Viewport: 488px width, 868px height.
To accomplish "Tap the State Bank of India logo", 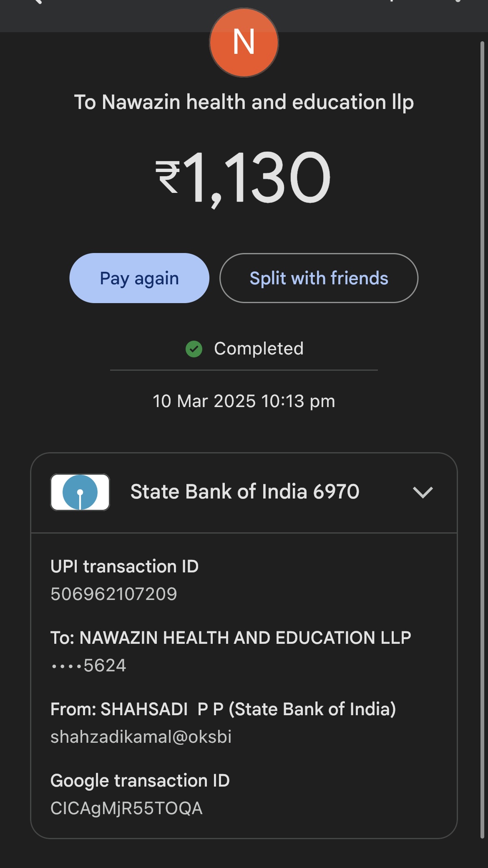I will pyautogui.click(x=80, y=492).
